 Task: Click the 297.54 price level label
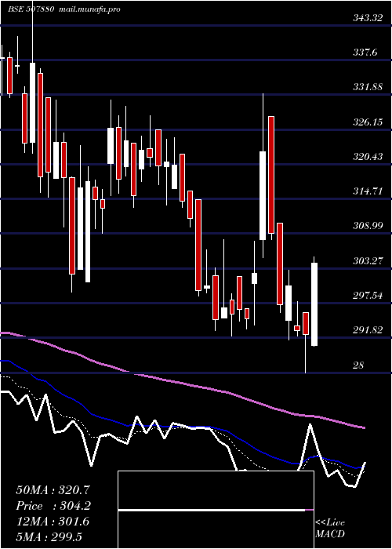click(x=368, y=295)
